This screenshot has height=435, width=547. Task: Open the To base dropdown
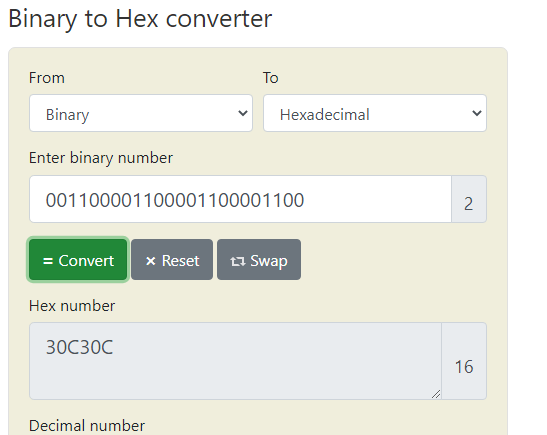[375, 113]
